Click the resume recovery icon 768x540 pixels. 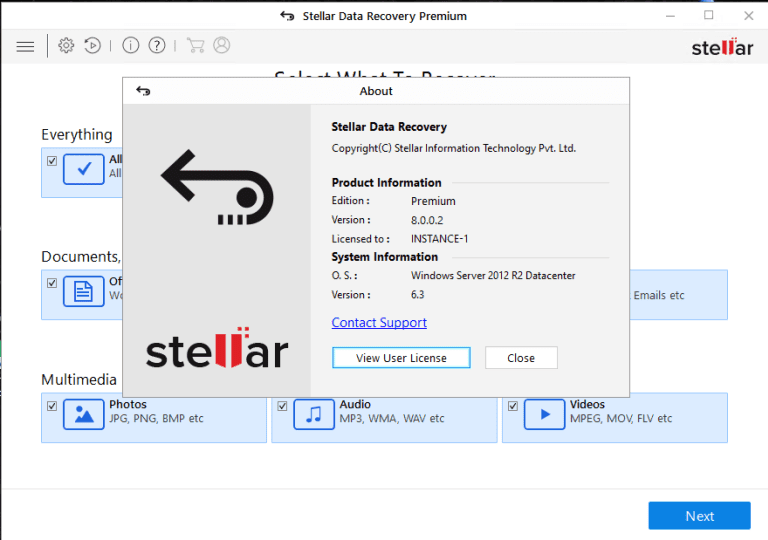(92, 46)
